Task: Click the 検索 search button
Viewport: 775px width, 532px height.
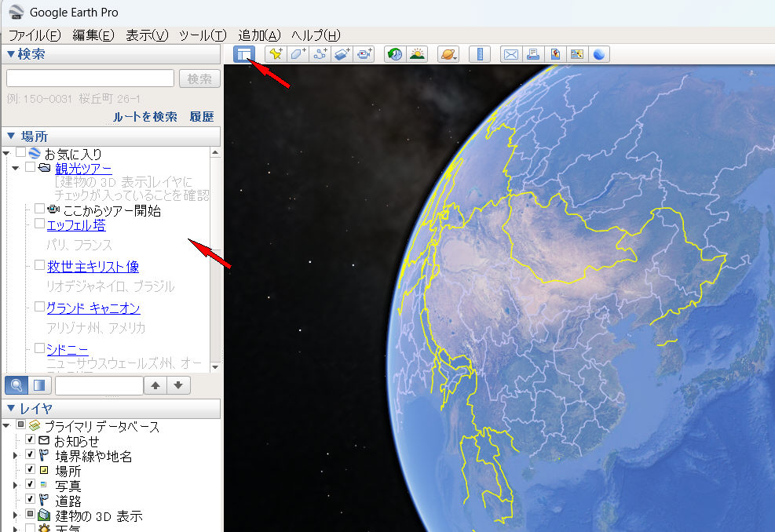Action: point(199,78)
